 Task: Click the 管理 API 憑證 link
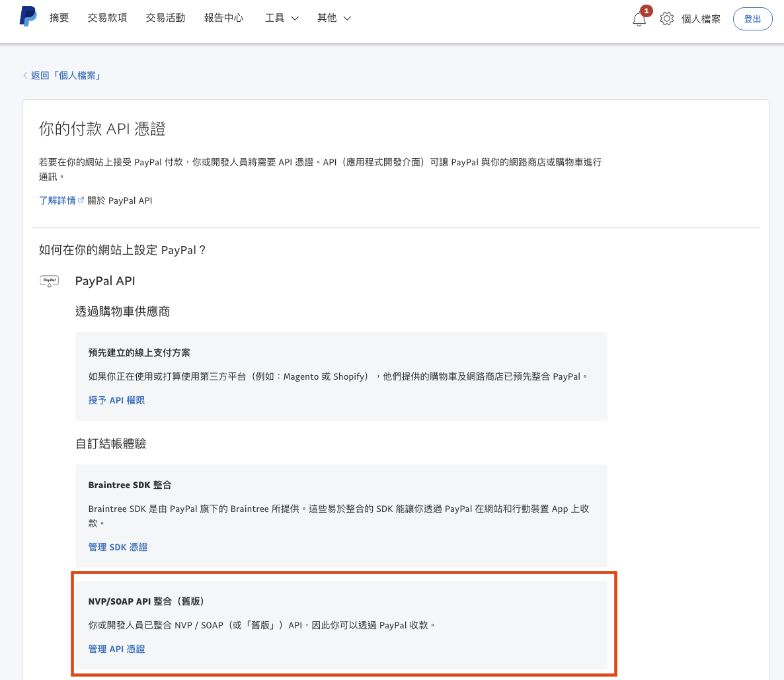(x=116, y=649)
